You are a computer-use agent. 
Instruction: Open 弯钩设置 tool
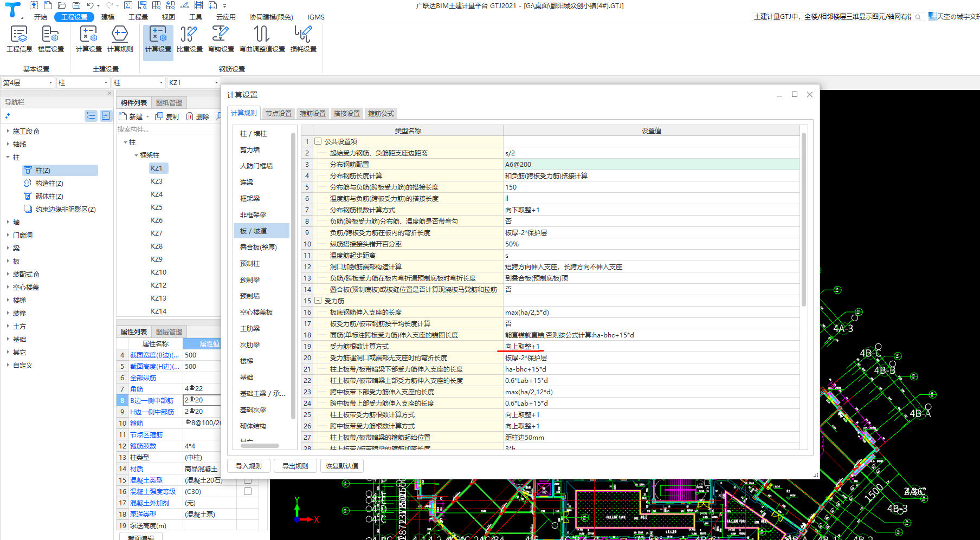pos(221,39)
